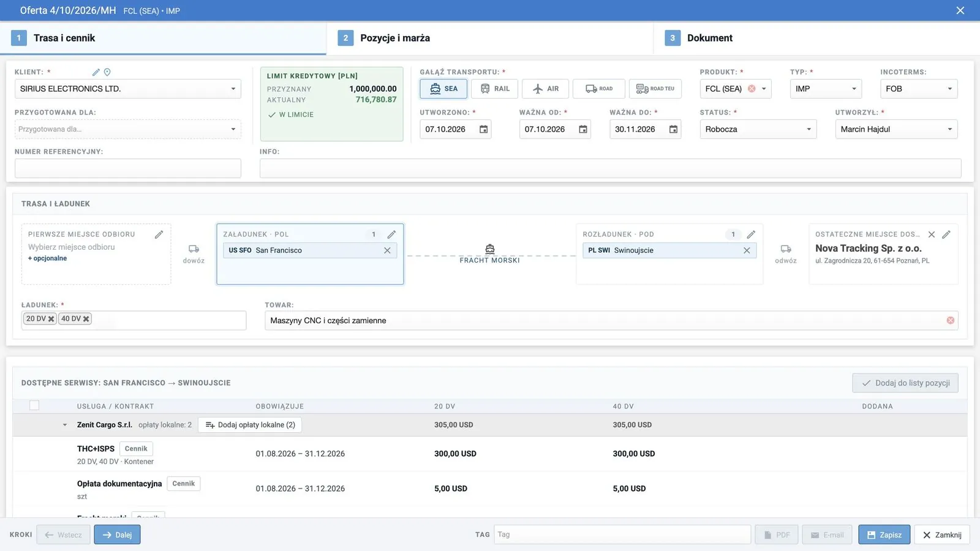Select ROAD transport branch
Image resolution: width=980 pixels, height=551 pixels.
point(598,89)
